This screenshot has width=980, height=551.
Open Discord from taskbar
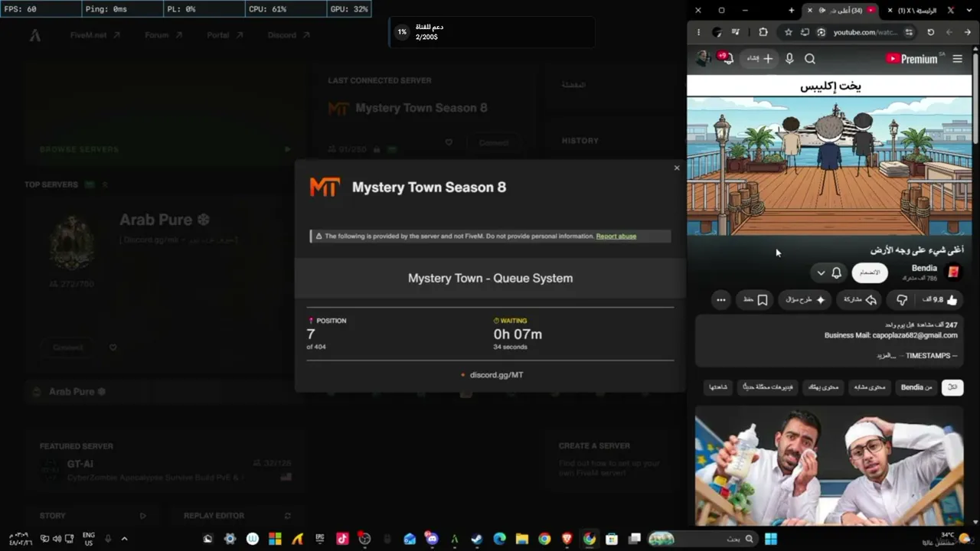432,539
